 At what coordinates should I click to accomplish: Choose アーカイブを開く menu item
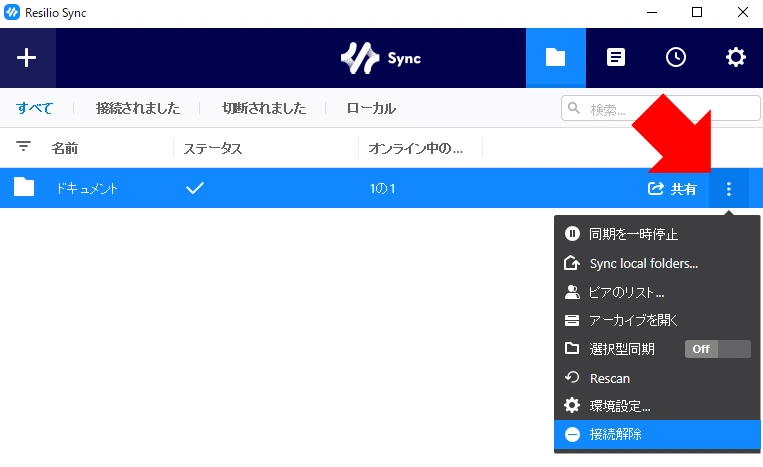[657, 320]
